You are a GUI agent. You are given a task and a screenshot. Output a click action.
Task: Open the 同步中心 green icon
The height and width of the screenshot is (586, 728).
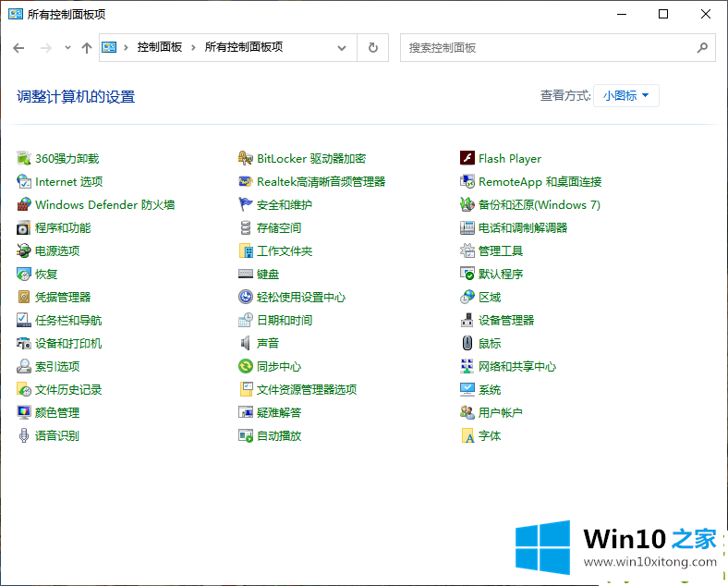point(246,366)
